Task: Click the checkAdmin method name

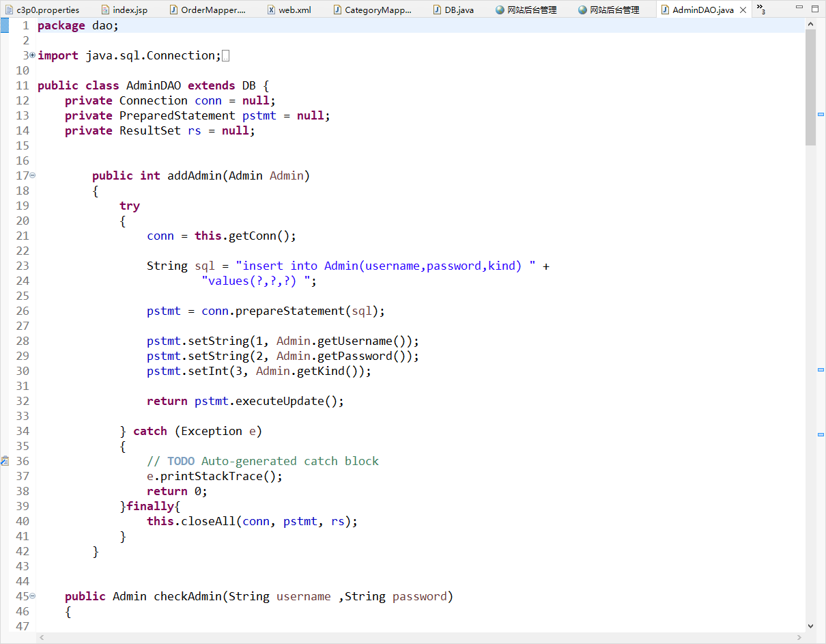Action: click(188, 596)
